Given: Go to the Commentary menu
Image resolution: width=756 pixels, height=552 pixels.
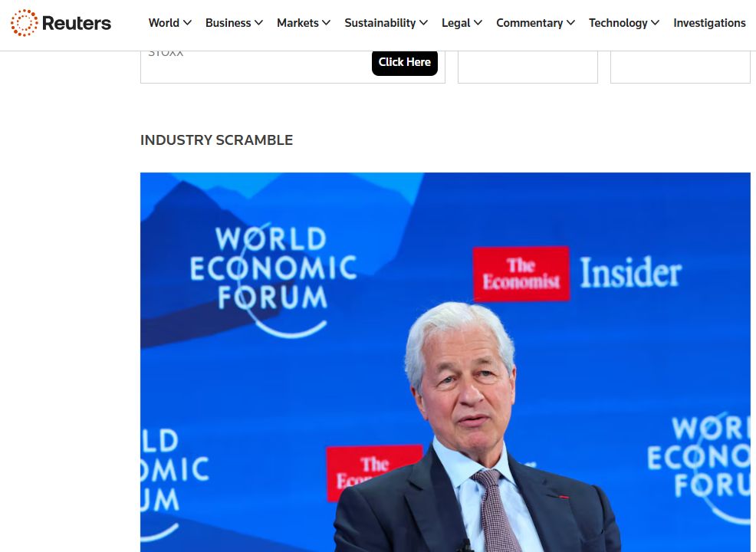Looking at the screenshot, I should point(530,23).
